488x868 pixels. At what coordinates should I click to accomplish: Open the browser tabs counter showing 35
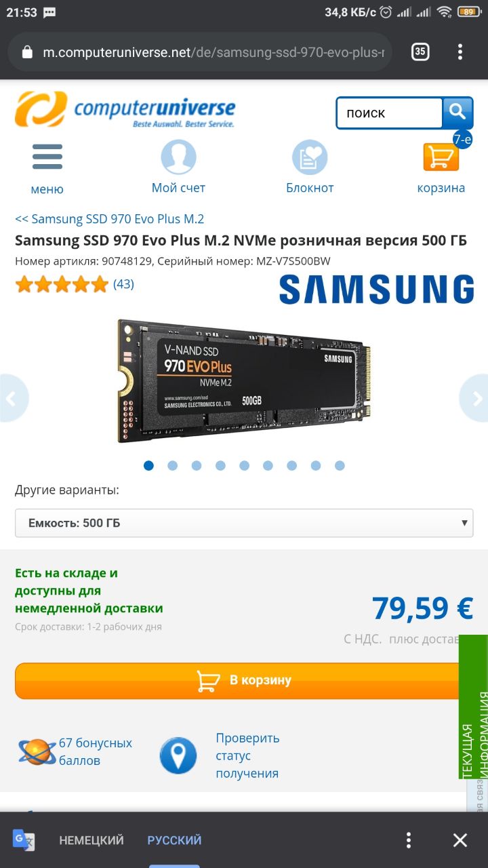tap(420, 52)
